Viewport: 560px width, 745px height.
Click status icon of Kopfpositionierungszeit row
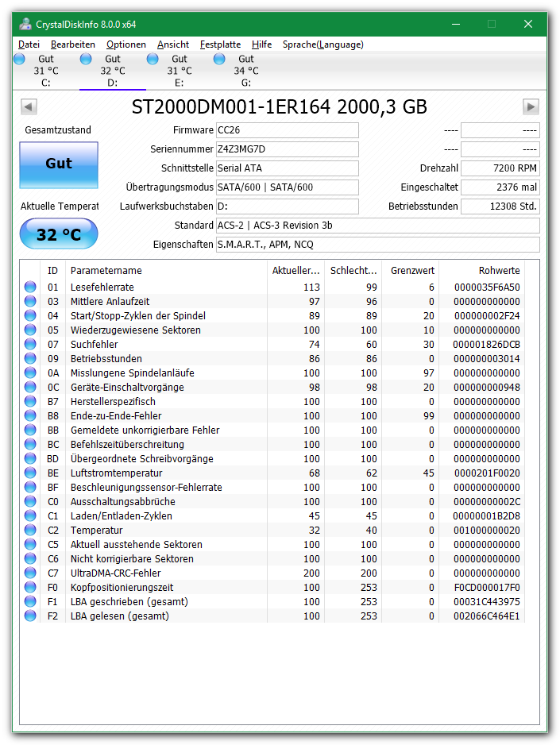30,587
